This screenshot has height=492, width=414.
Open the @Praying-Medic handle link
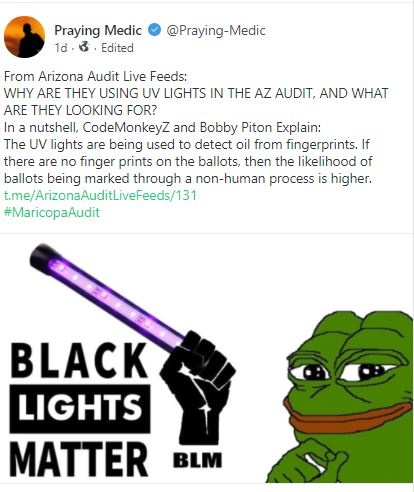click(x=216, y=30)
